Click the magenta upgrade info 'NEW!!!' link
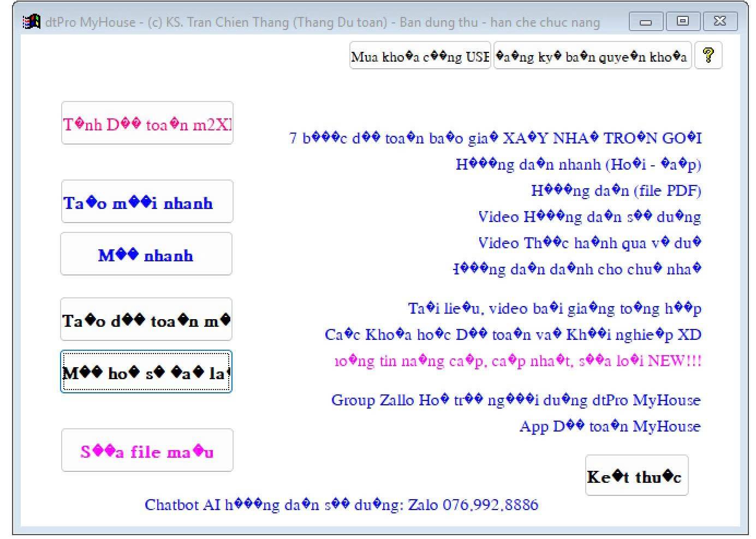 517,361
